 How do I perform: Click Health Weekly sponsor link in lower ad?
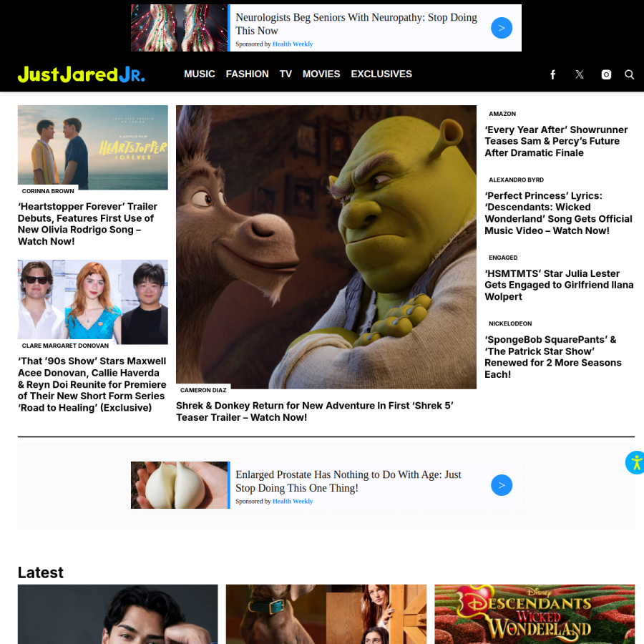pyautogui.click(x=293, y=501)
